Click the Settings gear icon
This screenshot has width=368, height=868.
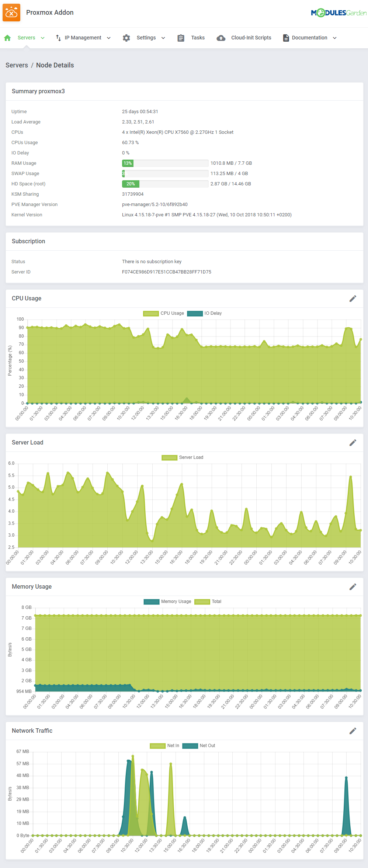pos(126,38)
